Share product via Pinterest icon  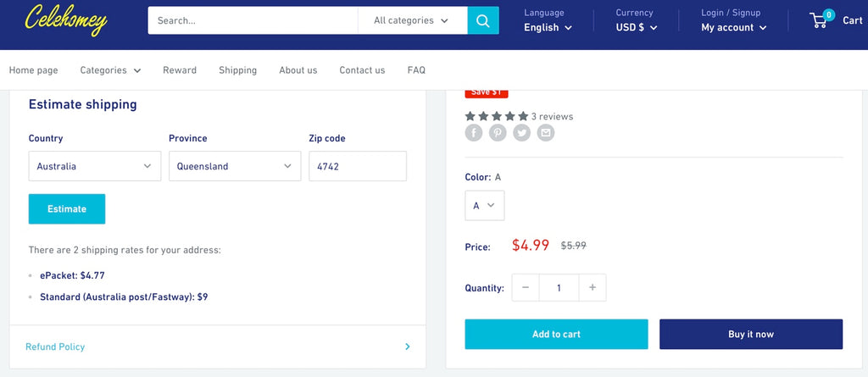(x=498, y=132)
